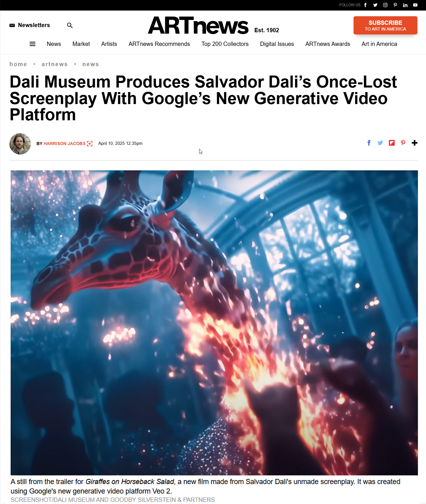Image resolution: width=426 pixels, height=504 pixels.
Task: Open the search magnifier icon
Action: pyautogui.click(x=70, y=25)
